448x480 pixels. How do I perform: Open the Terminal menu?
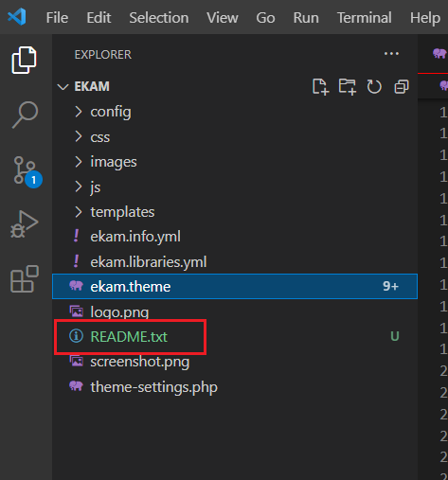[365, 17]
